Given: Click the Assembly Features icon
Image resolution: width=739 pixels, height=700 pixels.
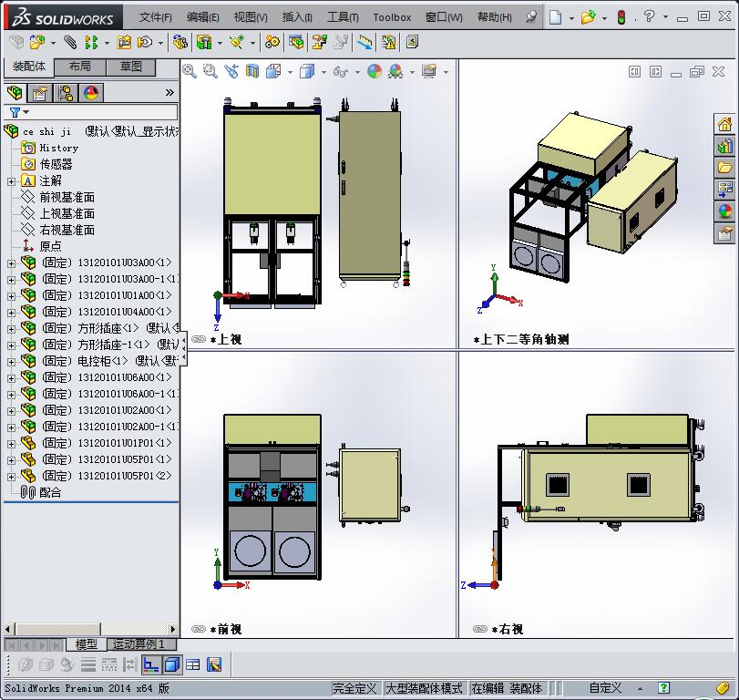Looking at the screenshot, I should 204,43.
